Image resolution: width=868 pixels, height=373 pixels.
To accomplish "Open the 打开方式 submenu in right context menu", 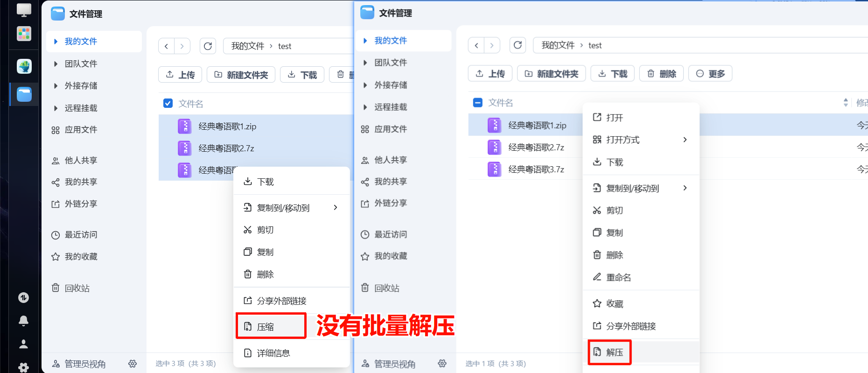I will (x=641, y=140).
